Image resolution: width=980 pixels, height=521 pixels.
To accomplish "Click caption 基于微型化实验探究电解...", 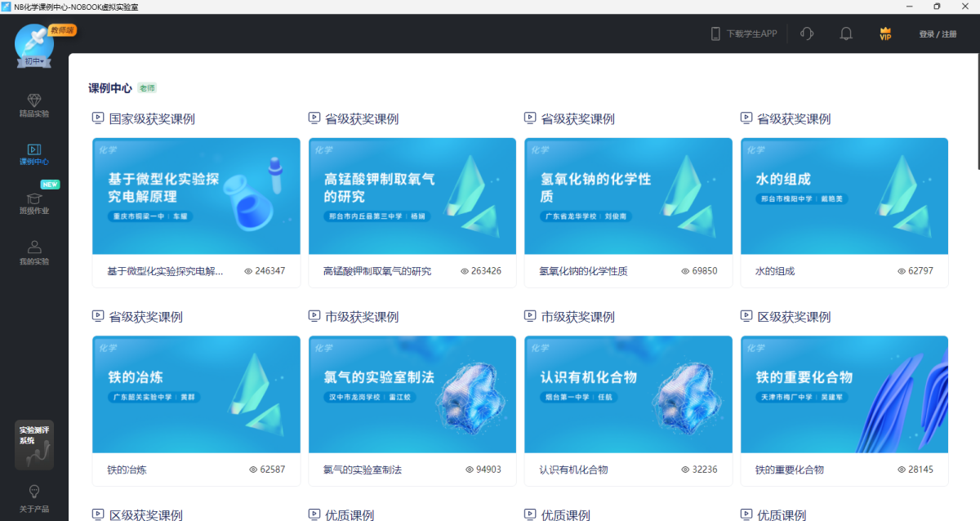I will tap(165, 271).
